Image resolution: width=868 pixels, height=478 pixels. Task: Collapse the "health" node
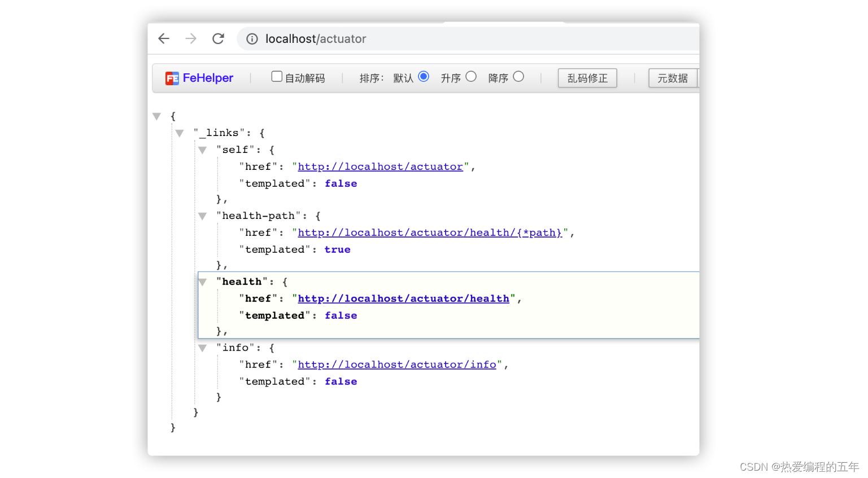[202, 282]
